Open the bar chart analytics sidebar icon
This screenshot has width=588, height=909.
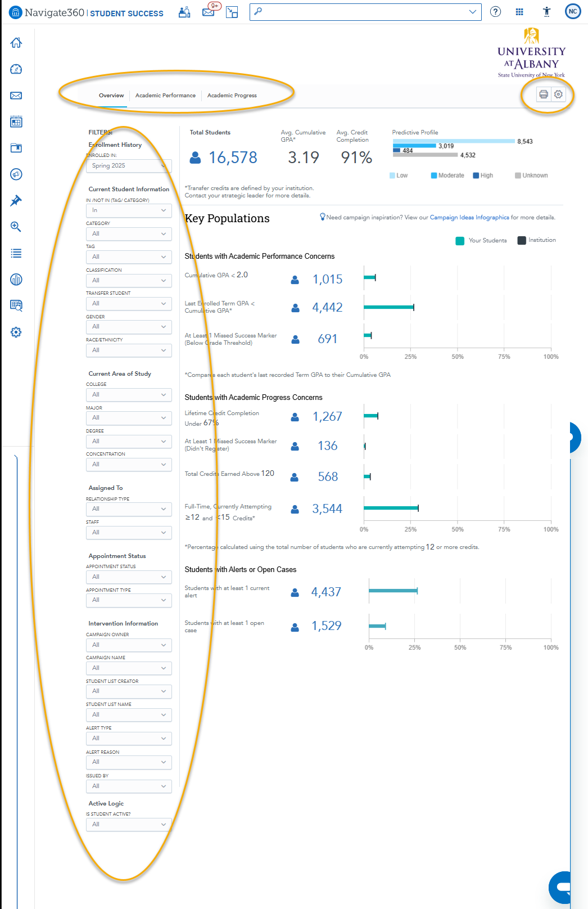click(16, 280)
